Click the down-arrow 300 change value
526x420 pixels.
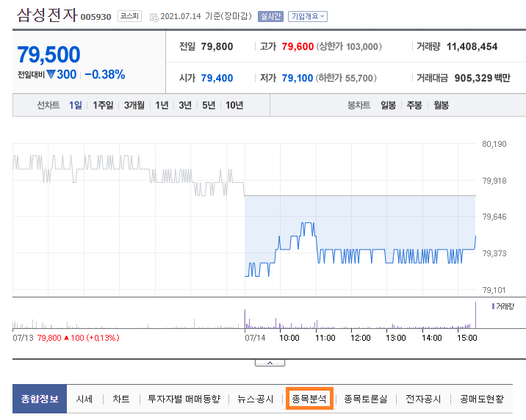pos(62,74)
